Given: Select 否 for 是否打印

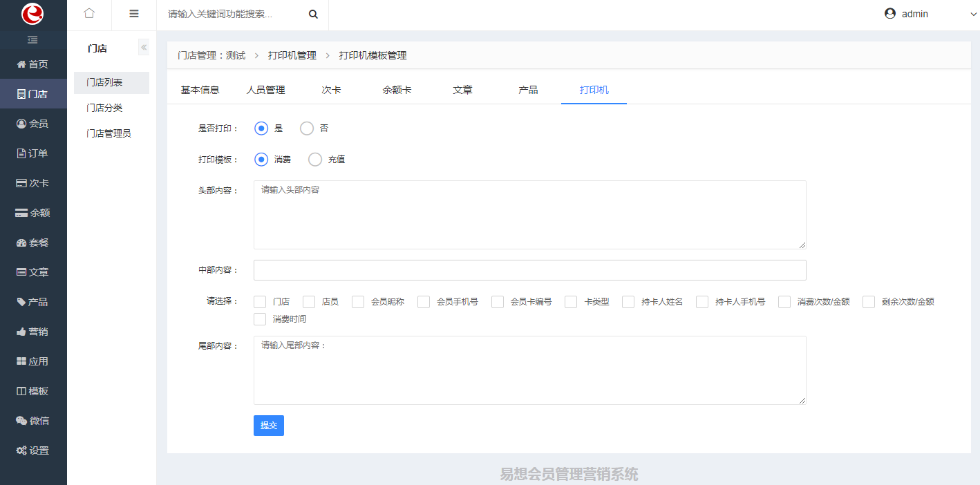Looking at the screenshot, I should [307, 129].
